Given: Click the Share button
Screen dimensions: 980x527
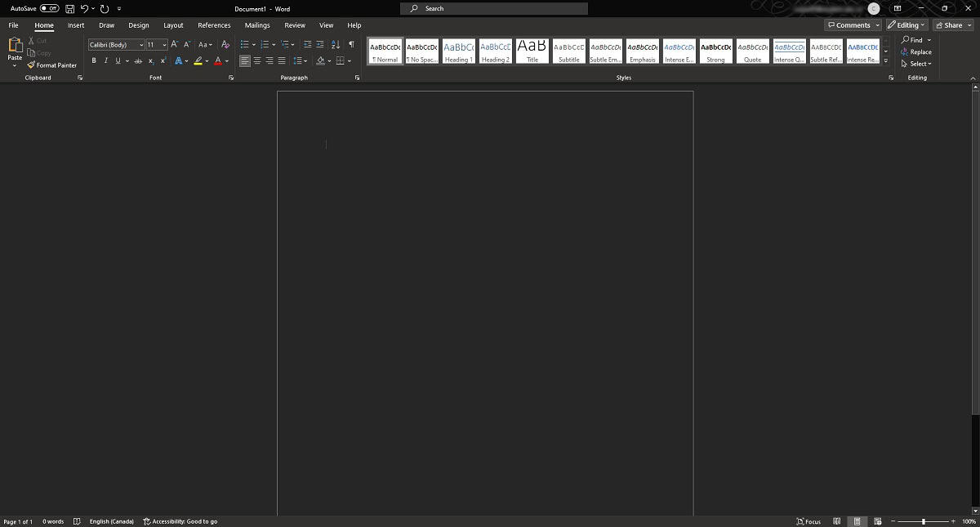Looking at the screenshot, I should (x=949, y=25).
